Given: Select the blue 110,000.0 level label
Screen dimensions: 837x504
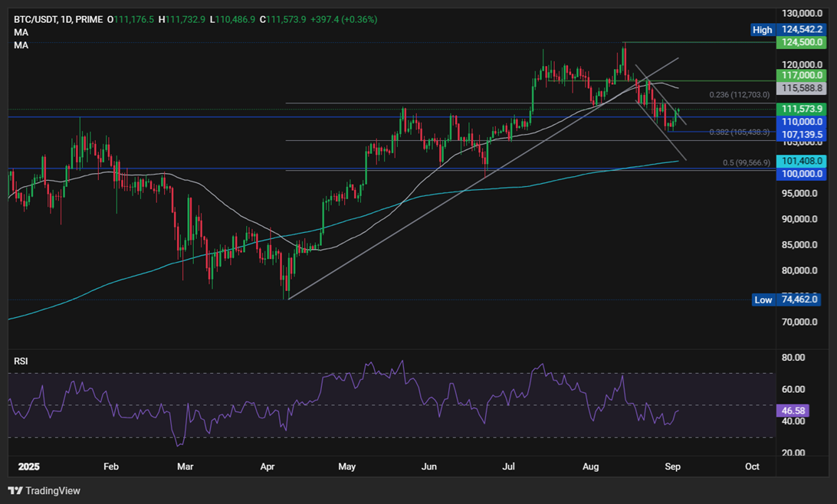Looking at the screenshot, I should (x=801, y=122).
